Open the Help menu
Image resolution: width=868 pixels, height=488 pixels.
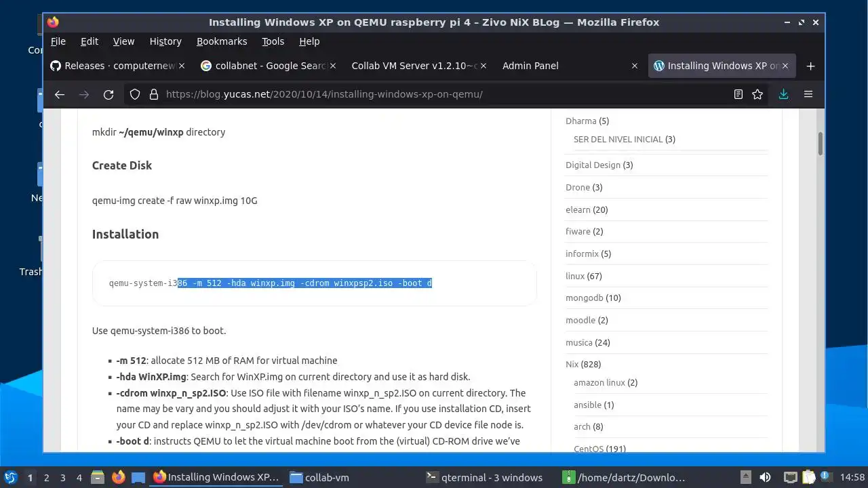pos(309,41)
